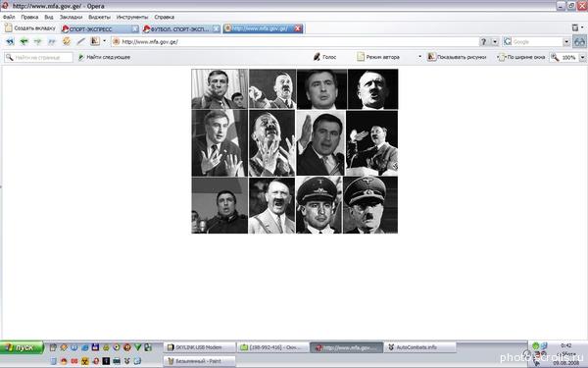Expand the arrow next to the images icon
Screen dimensions: 588x368
click(104, 41)
